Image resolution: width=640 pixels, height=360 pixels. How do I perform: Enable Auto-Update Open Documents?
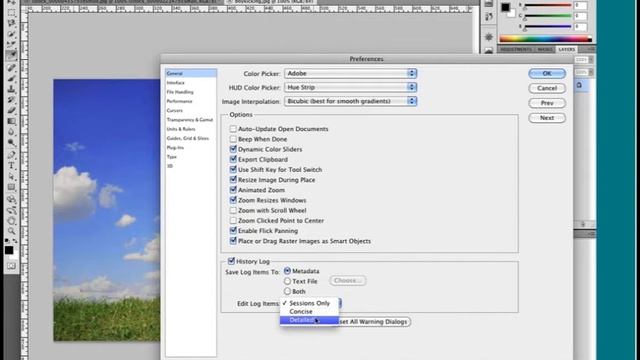pyautogui.click(x=233, y=129)
